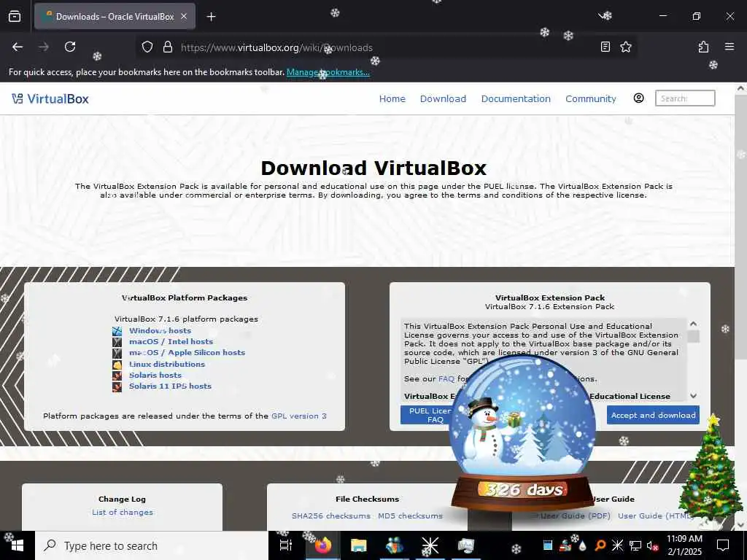This screenshot has width=747, height=560.
Task: Open the Firefox View icon at top left
Action: (x=15, y=16)
